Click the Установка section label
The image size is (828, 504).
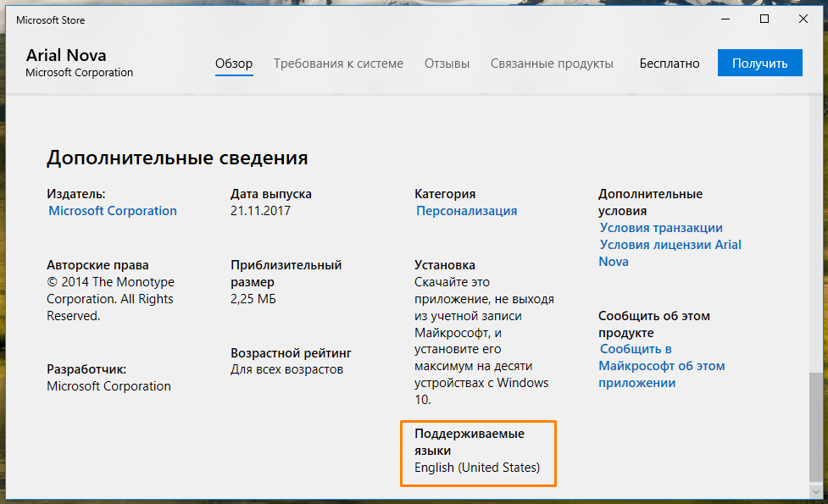pos(445,265)
